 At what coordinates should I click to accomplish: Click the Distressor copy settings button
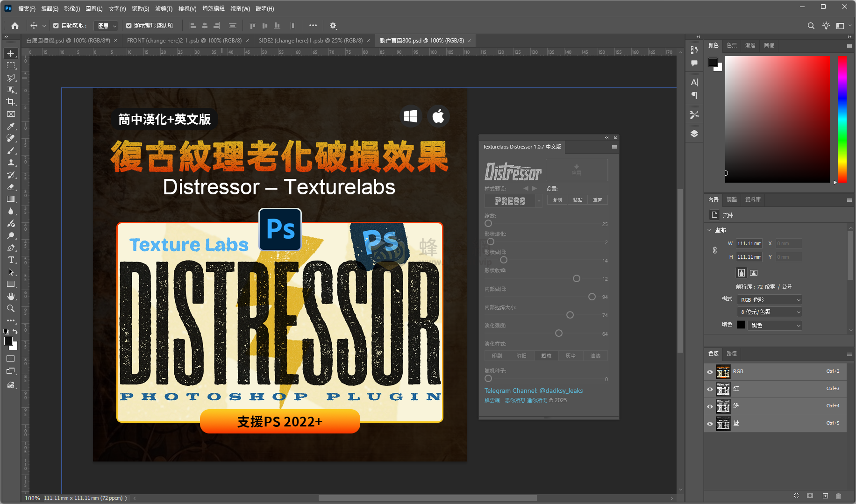[557, 200]
